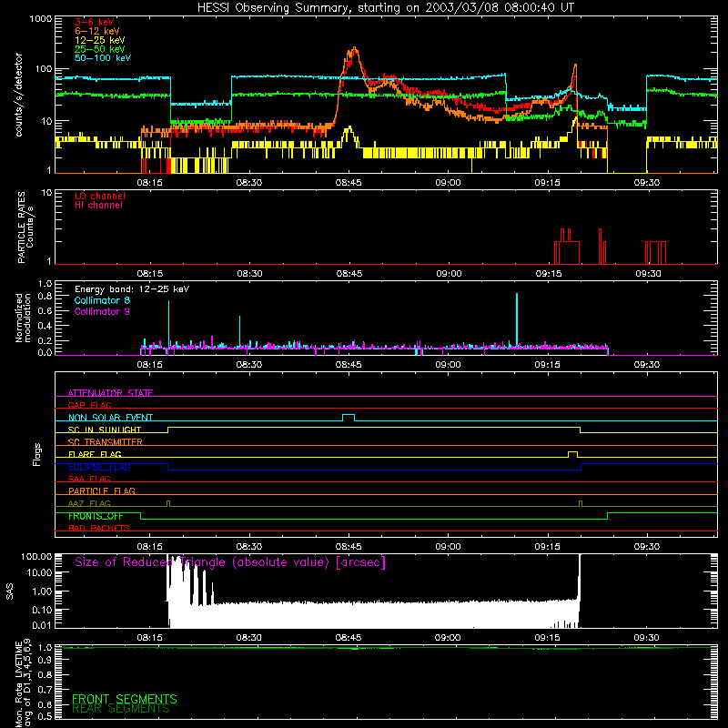Click '09:15' under the particle rates panel

click(x=549, y=274)
